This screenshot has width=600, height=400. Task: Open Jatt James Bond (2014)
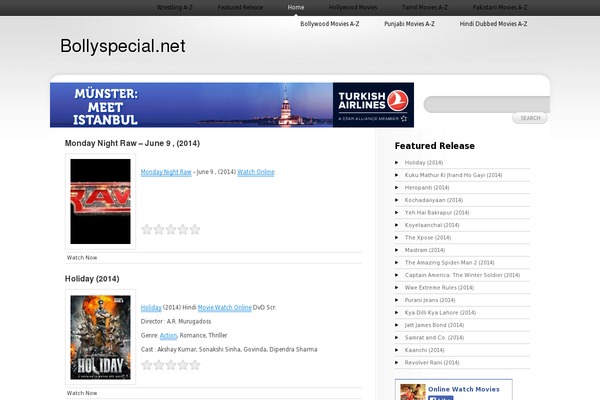434,325
